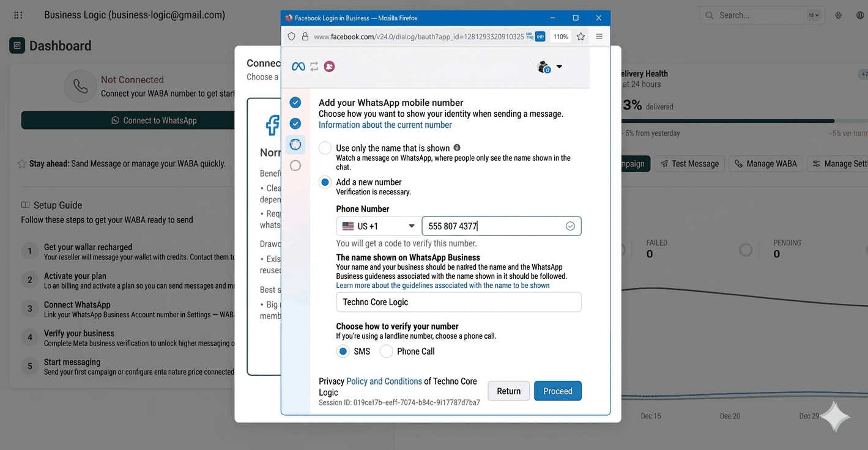
Task: Click the Dashboard page icon
Action: [x=17, y=45]
